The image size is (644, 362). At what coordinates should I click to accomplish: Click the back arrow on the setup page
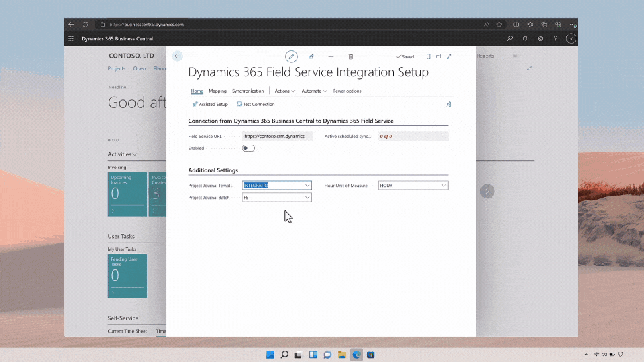click(177, 56)
